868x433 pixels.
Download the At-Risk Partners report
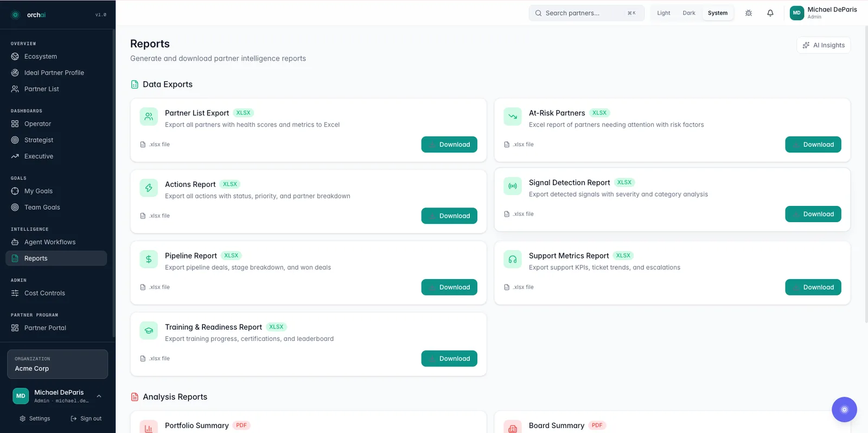point(813,145)
